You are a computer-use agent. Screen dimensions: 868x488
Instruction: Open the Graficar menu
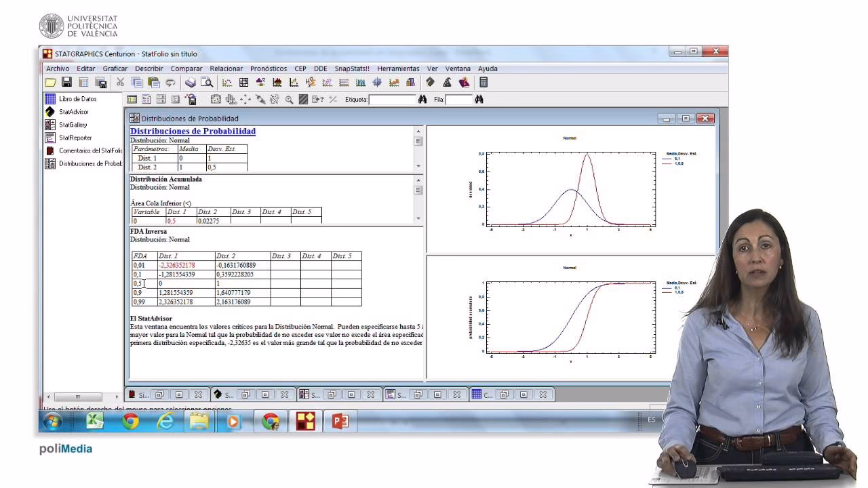tap(115, 68)
